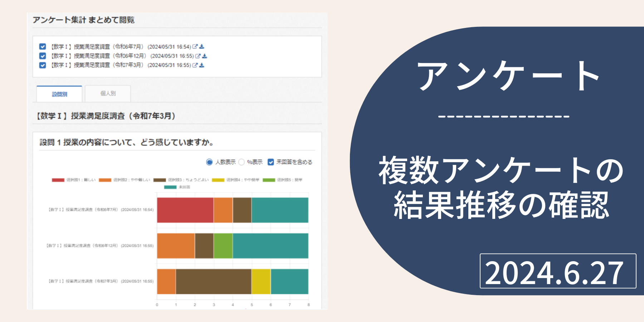
Task: Click the orange segment in the 令和6年12月 bar
Action: coord(176,246)
